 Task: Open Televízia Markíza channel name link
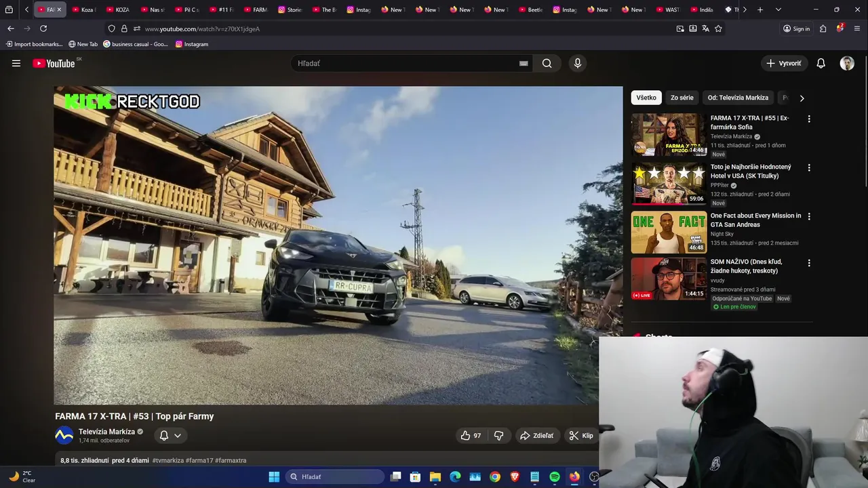point(106,432)
